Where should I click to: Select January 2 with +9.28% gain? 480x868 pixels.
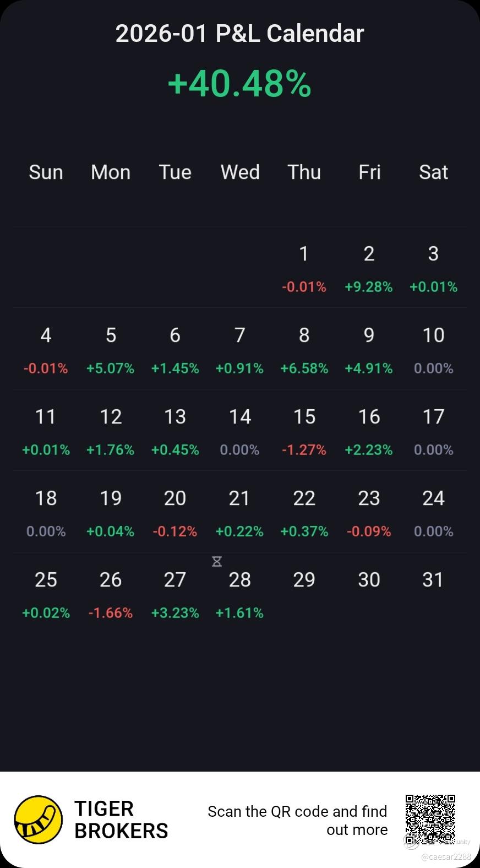click(369, 269)
